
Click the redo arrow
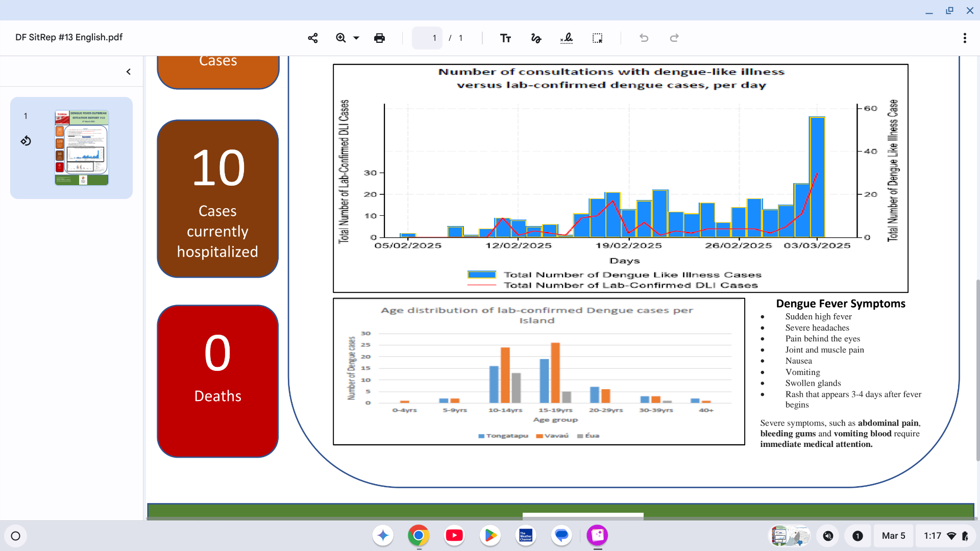tap(674, 38)
